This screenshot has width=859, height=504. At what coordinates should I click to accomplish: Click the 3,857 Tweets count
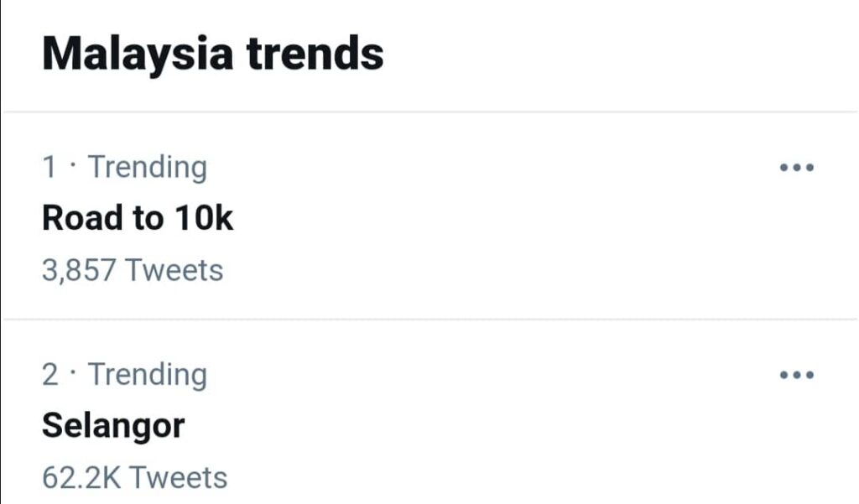click(133, 271)
